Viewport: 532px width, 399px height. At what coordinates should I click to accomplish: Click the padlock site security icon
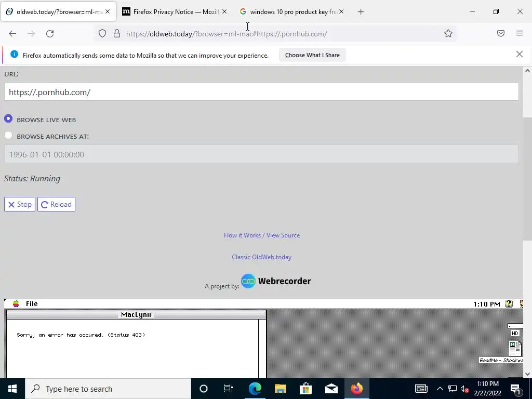[117, 33]
